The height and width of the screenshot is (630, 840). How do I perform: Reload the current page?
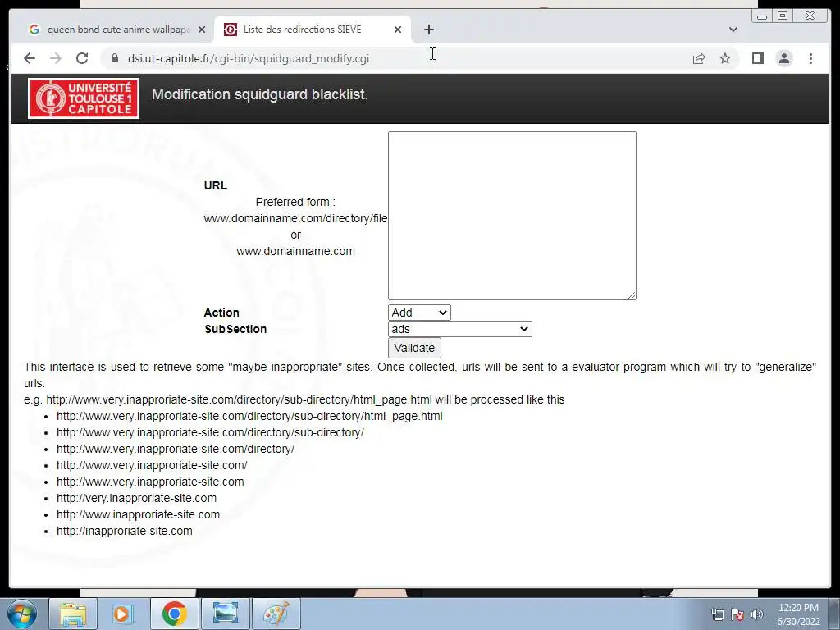point(82,58)
